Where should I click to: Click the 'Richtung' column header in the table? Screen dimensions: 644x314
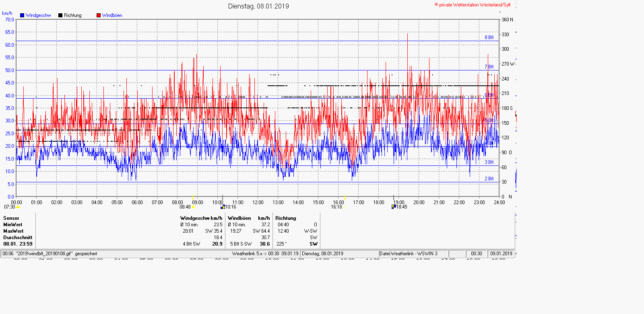[x=286, y=218]
